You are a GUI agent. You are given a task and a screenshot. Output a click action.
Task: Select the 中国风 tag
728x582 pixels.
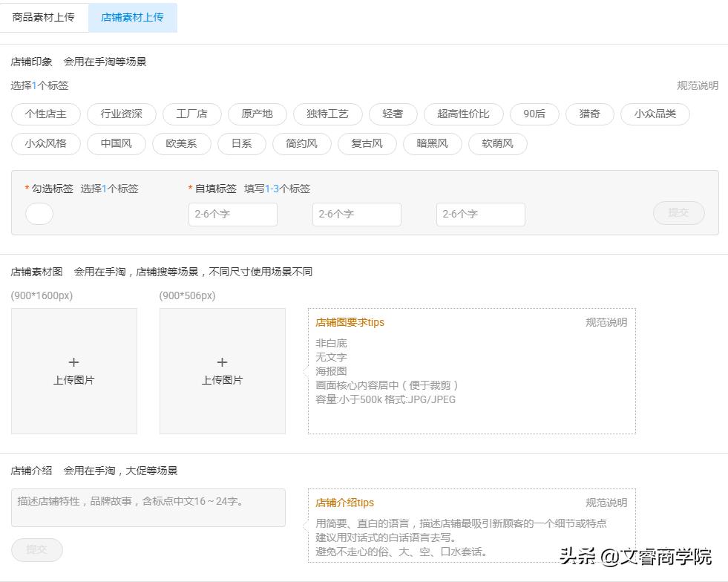click(116, 143)
